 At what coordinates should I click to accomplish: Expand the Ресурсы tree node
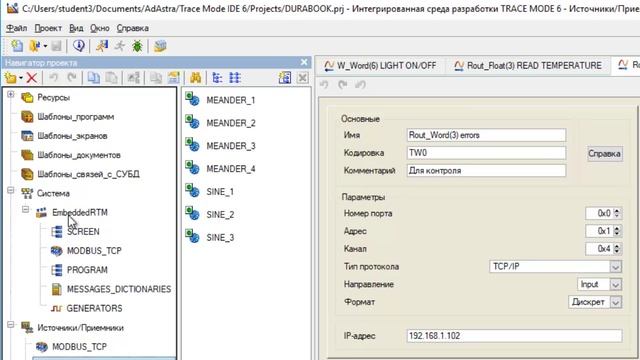(11, 95)
